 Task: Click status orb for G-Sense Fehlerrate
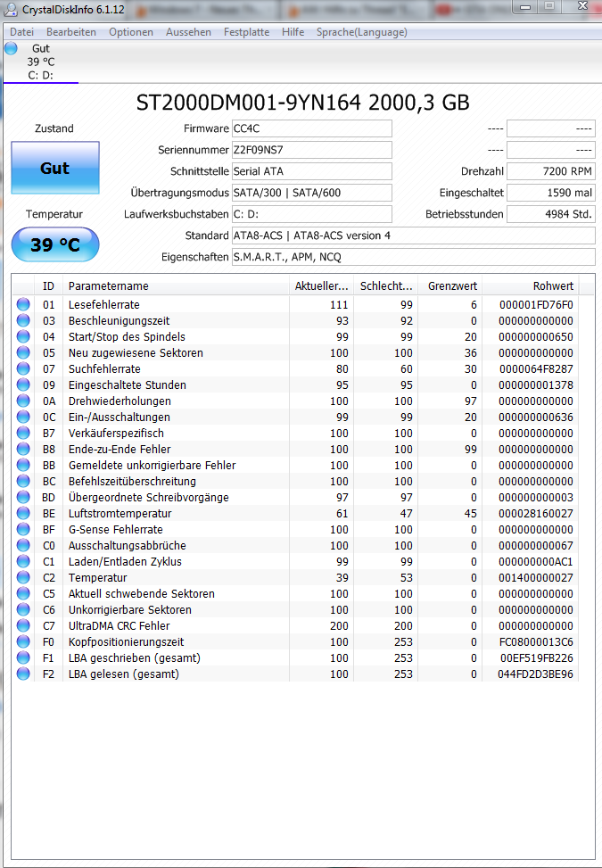point(23,529)
